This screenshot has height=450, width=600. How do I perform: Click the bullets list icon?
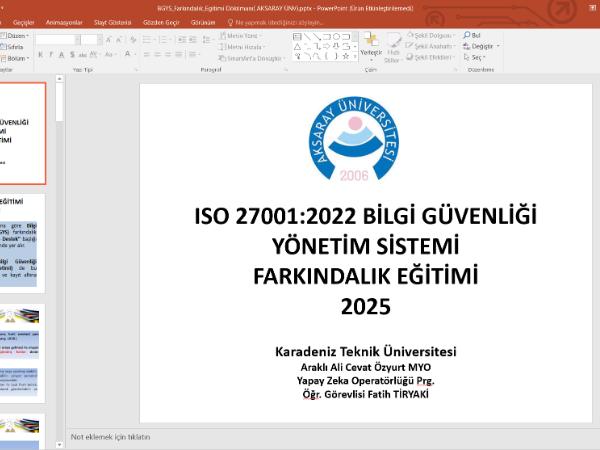[148, 39]
